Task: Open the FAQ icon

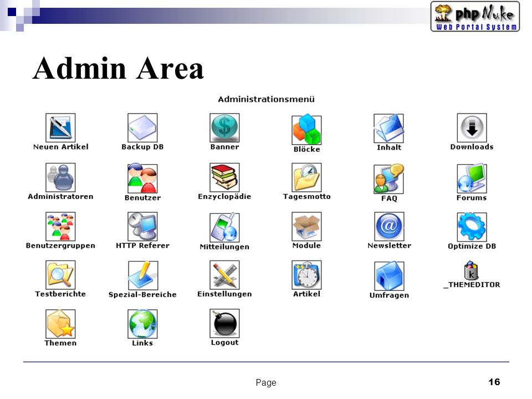Action: (x=389, y=179)
